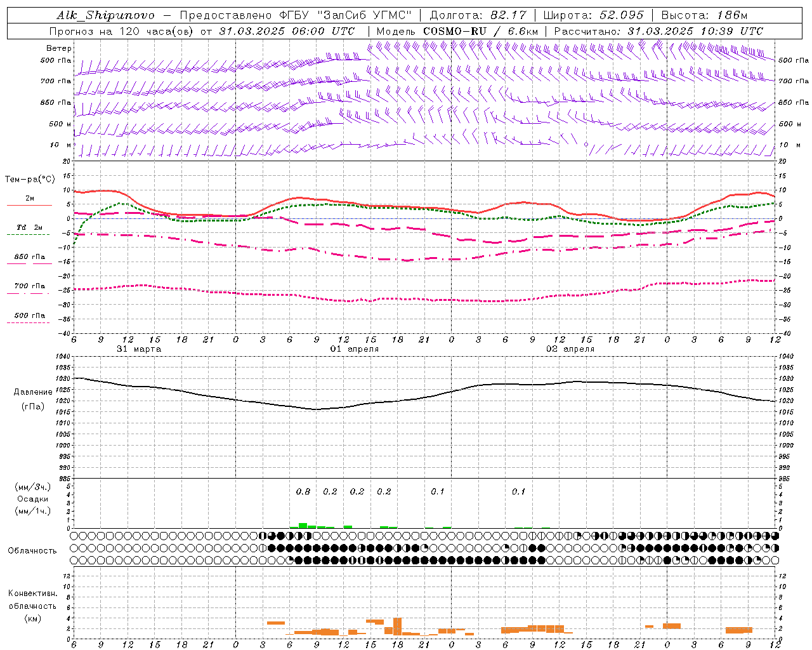Click the 700 гПа temperature legend entry

[29, 286]
